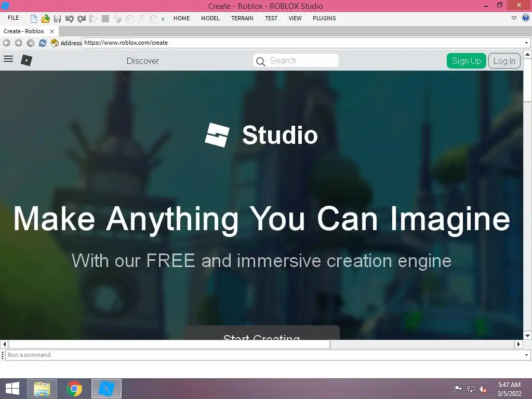Click the address bar URL field
532x399 pixels.
click(x=303, y=43)
